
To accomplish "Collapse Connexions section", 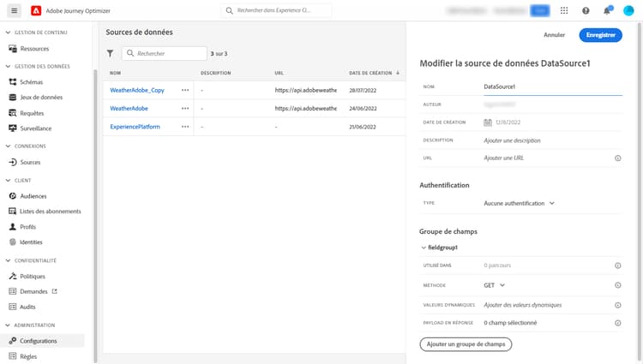I will click(8, 146).
